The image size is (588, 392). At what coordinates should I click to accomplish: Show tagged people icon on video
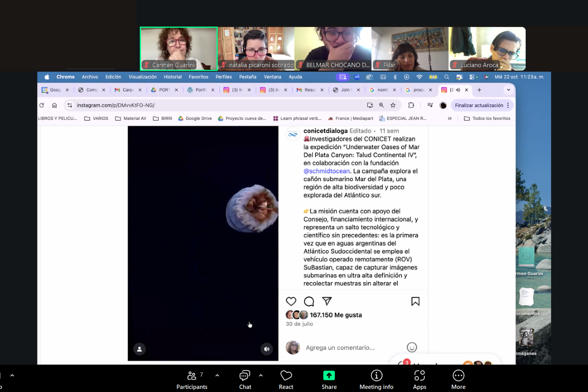point(139,349)
